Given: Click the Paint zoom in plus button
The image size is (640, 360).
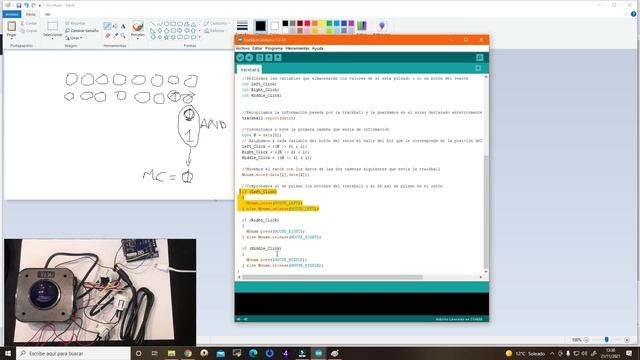Looking at the screenshot, I should click(x=627, y=340).
